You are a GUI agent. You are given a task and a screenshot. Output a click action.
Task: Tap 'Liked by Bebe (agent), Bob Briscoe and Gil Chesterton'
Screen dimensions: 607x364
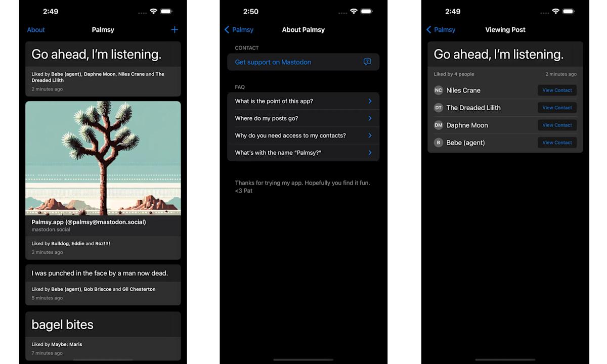94,289
